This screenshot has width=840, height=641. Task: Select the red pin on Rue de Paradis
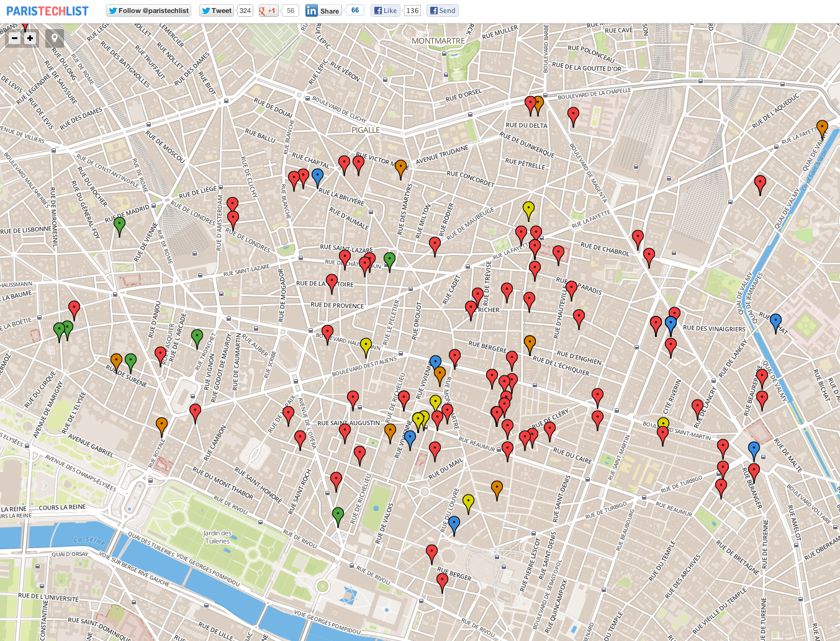coord(572,290)
